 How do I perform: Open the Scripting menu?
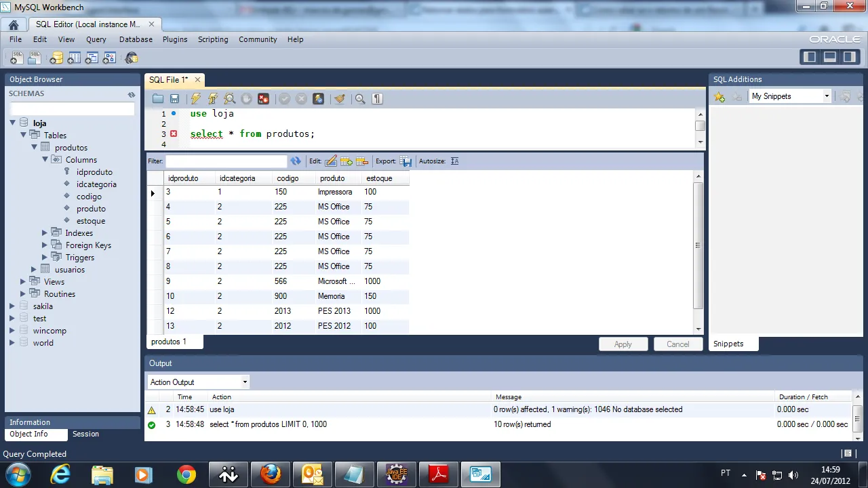pos(213,39)
